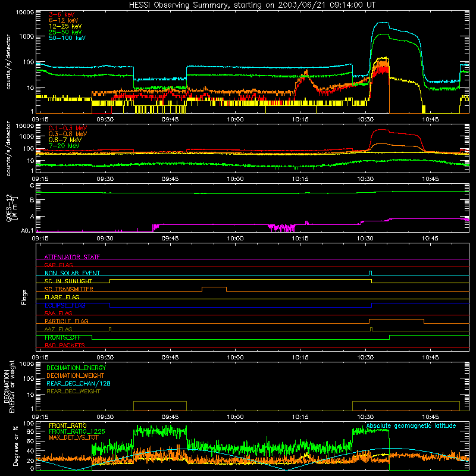Click the Flags panel axis label
The width and height of the screenshot is (476, 476).
[24, 297]
